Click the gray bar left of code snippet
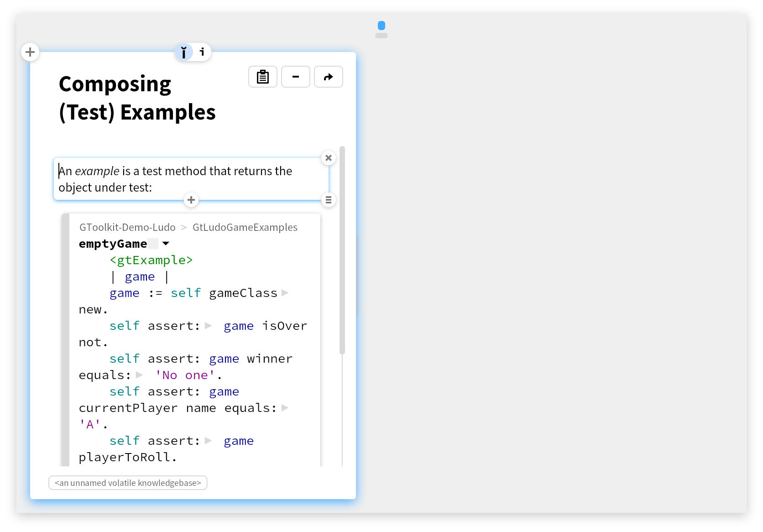Image resolution: width=763 pixels, height=532 pixels. (x=66, y=339)
